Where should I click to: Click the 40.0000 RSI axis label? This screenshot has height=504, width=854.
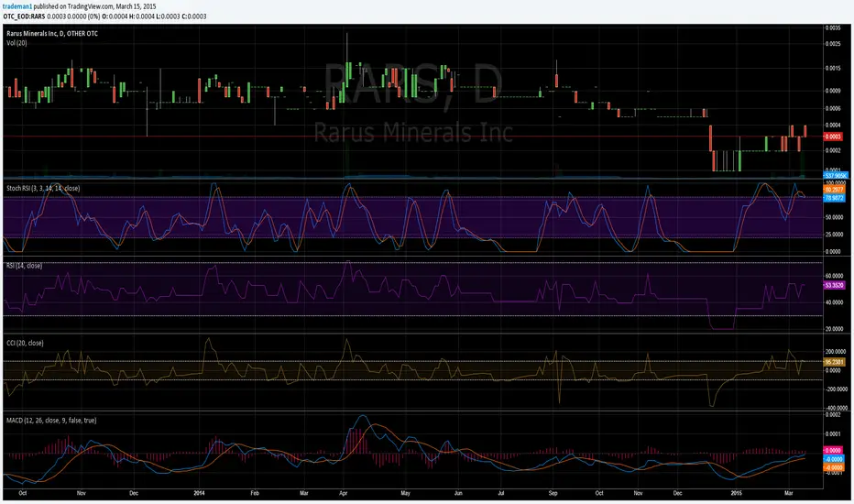tap(835, 302)
